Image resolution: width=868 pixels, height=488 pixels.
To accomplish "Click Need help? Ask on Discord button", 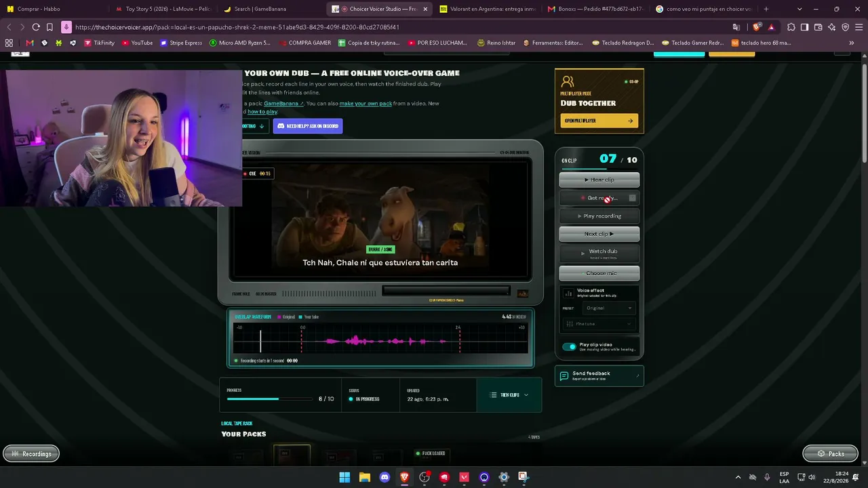I will [308, 126].
